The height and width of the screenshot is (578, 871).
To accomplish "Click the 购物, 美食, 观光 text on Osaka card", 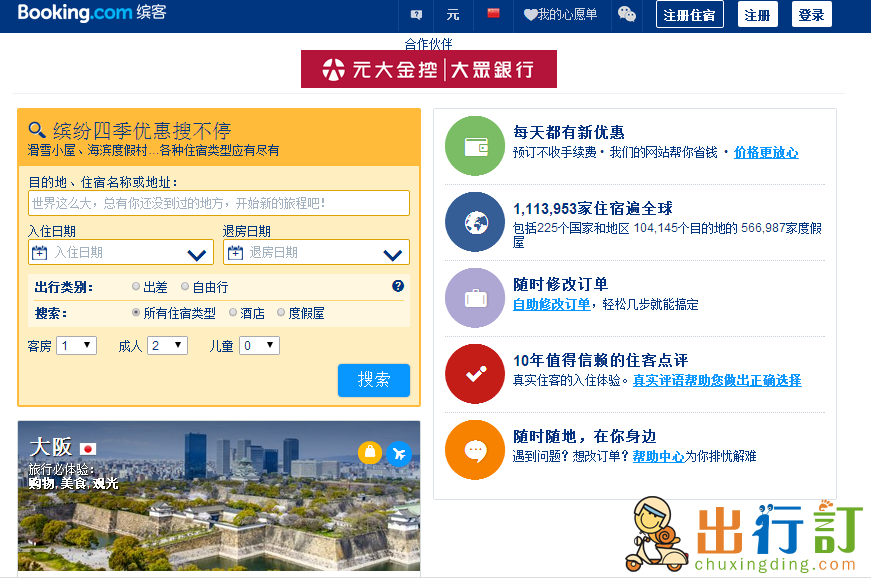I will click(x=73, y=484).
